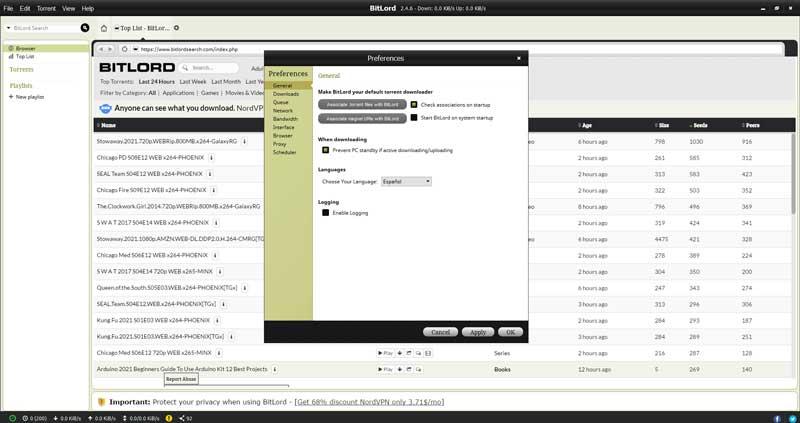
Task: Confirm Preferences with the OK button
Action: pos(510,332)
